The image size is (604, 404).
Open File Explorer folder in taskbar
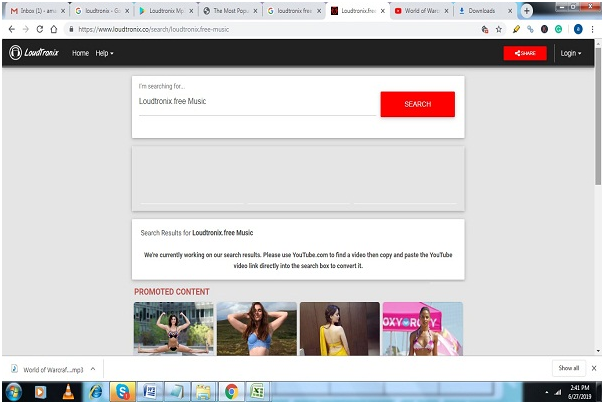[203, 392]
